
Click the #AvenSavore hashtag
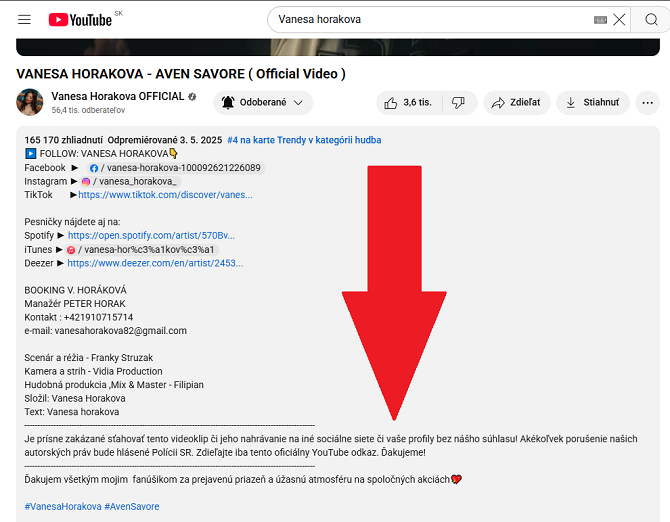[x=132, y=507]
